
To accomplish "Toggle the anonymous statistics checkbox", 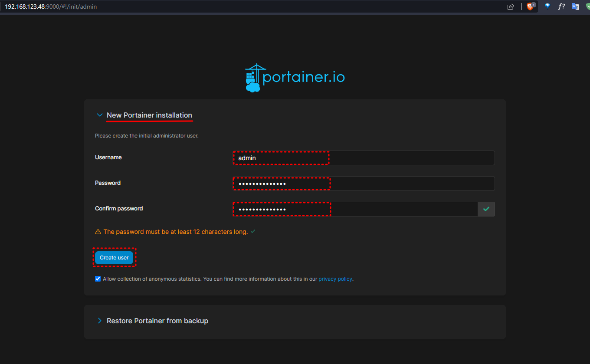I will [x=98, y=279].
